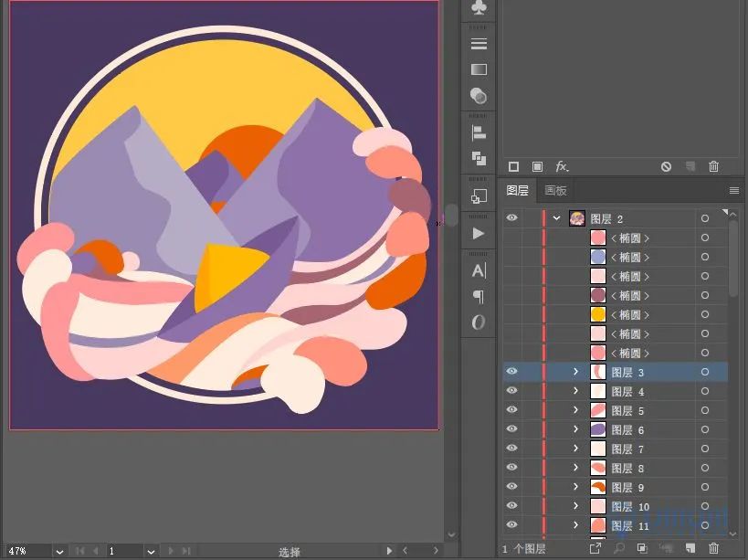Switch to the 画板 tab

click(555, 191)
